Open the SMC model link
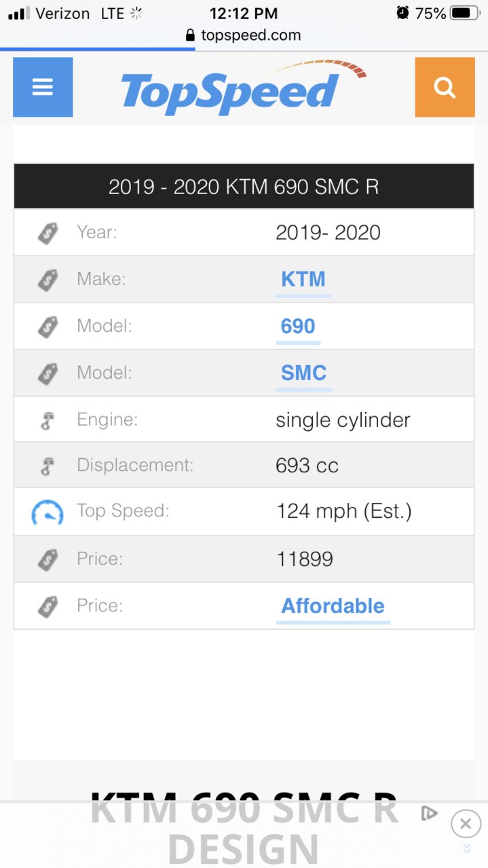Viewport: 488px width, 868px height. click(304, 373)
